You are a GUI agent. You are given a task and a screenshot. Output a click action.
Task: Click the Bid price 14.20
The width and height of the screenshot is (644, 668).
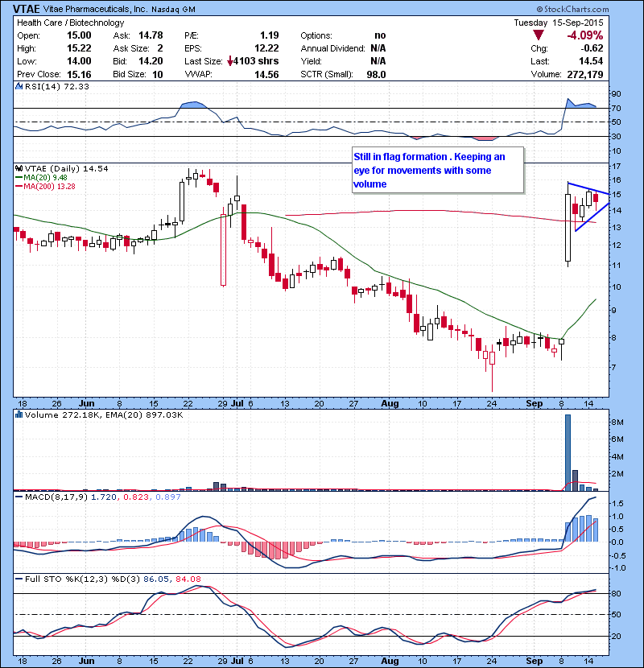(x=151, y=61)
